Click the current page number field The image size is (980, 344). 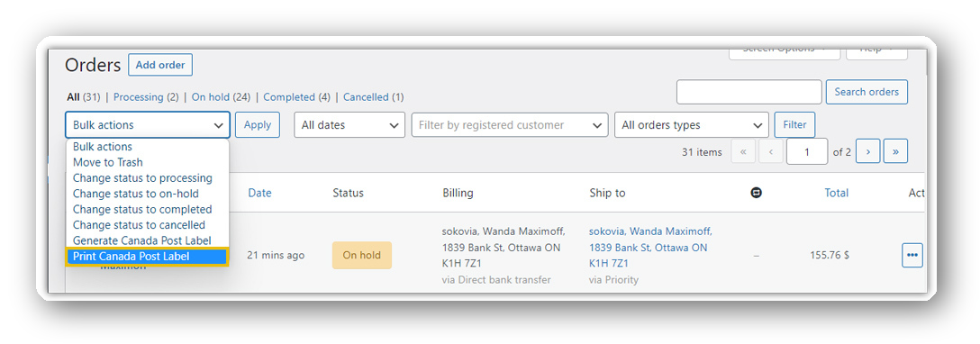pyautogui.click(x=807, y=151)
